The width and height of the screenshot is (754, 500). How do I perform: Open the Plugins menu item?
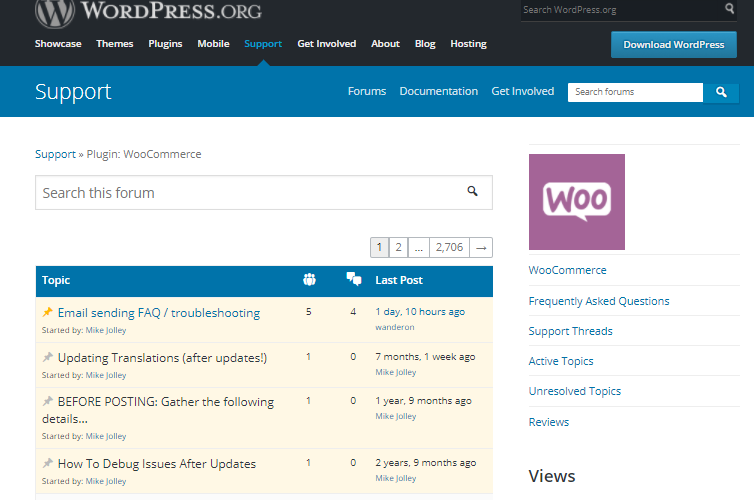165,44
